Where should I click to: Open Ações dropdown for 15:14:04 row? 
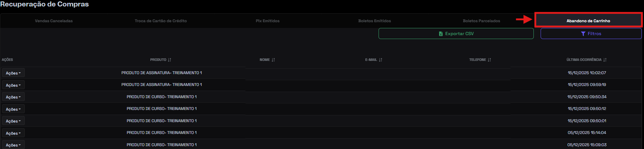13,133
